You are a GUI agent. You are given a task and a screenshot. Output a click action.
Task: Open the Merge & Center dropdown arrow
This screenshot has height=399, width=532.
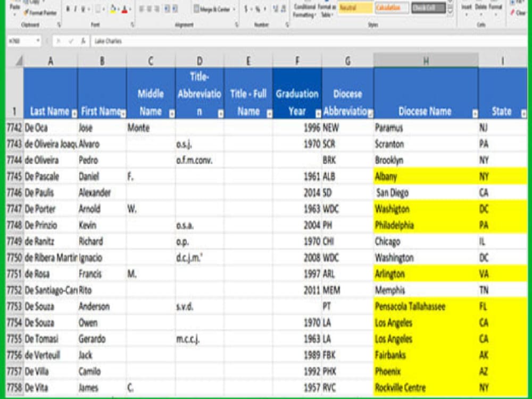234,9
